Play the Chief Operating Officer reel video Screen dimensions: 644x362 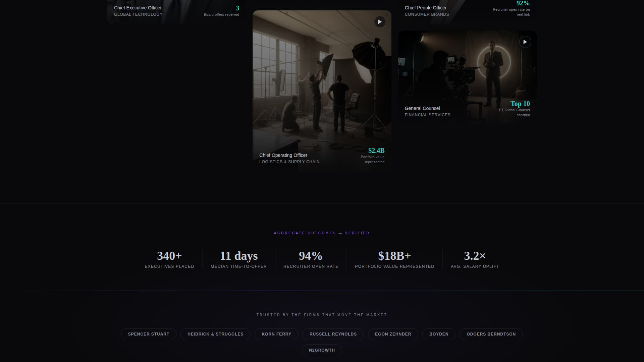[380, 22]
